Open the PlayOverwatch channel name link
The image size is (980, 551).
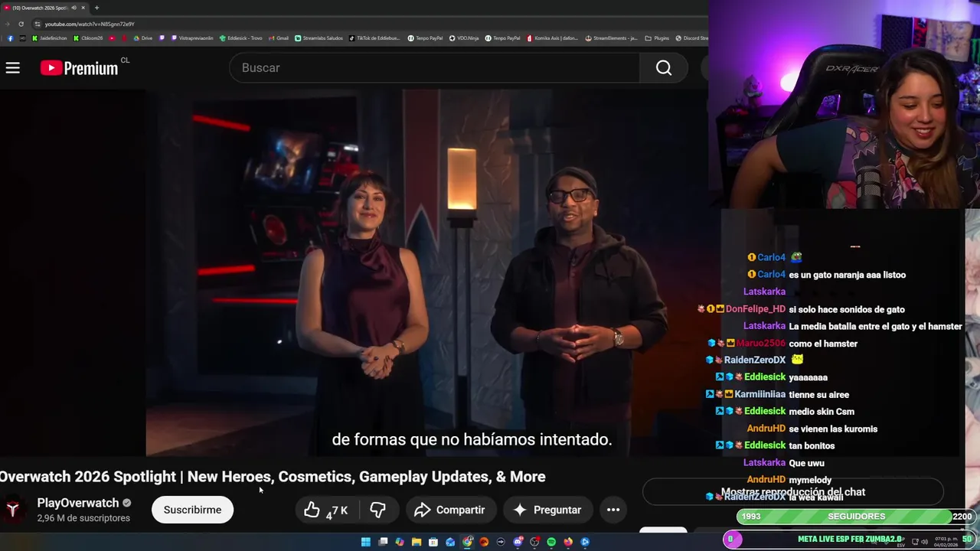78,503
